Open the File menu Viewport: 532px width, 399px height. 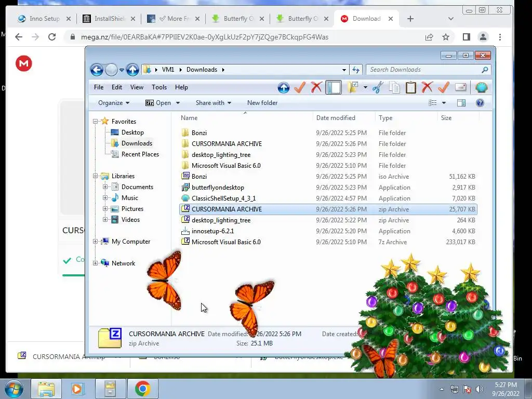[99, 87]
